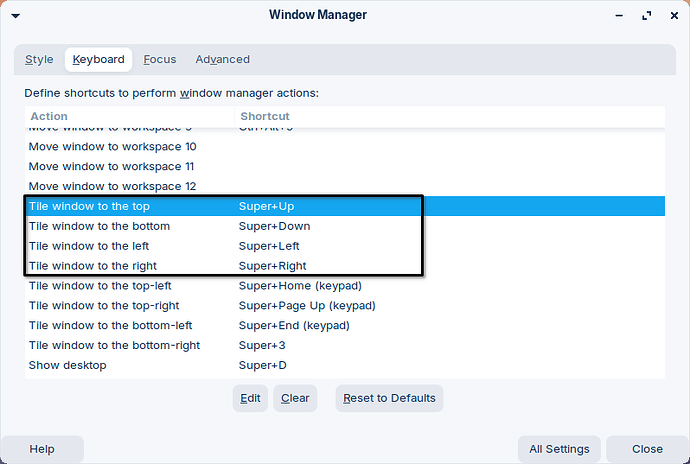Select the 'Tile window to the top-right' row

coord(104,305)
